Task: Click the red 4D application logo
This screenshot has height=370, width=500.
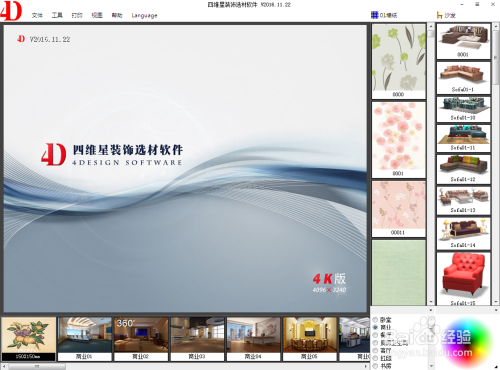Action: point(11,11)
